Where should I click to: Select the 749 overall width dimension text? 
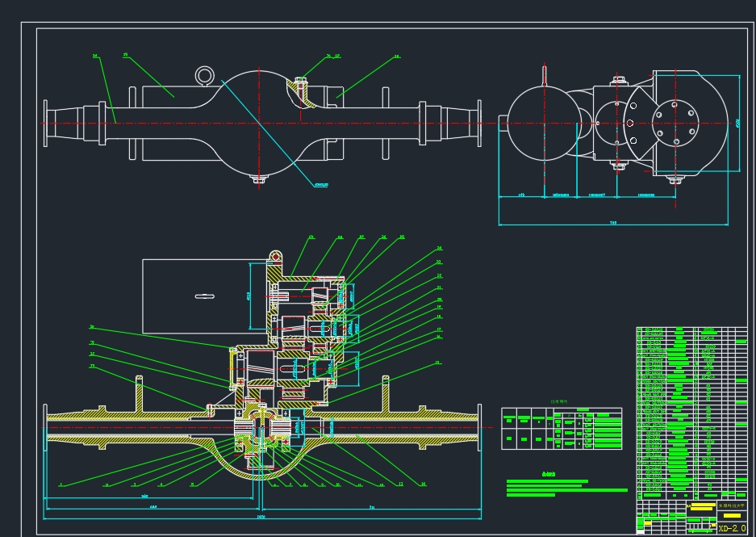pos(613,222)
